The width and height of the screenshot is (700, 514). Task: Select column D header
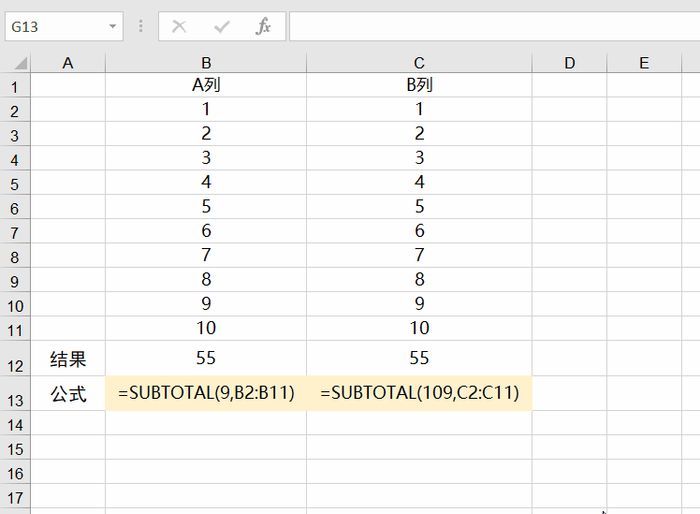[x=569, y=63]
